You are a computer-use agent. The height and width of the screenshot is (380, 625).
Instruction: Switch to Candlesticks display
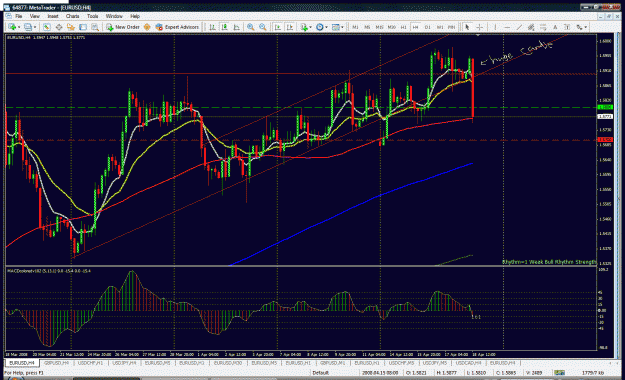[x=224, y=27]
